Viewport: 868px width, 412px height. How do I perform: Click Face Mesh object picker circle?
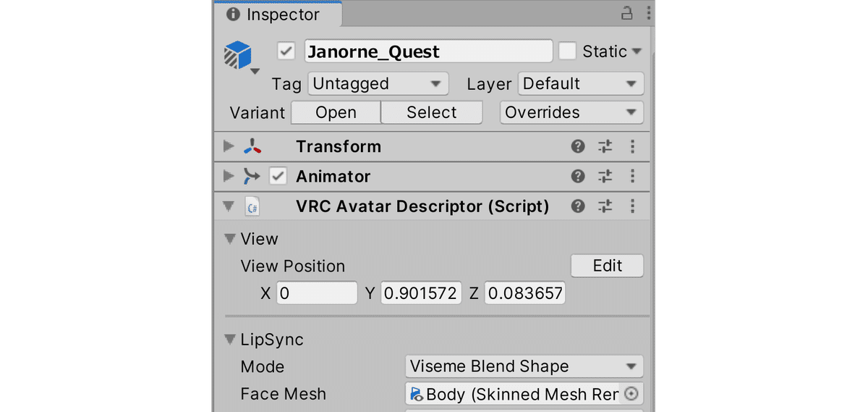coord(632,394)
